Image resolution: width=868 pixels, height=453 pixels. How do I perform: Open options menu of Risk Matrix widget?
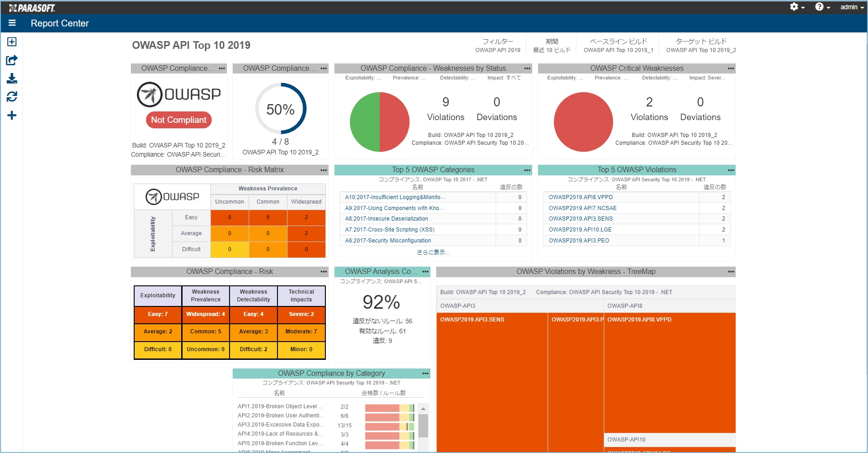(x=324, y=170)
